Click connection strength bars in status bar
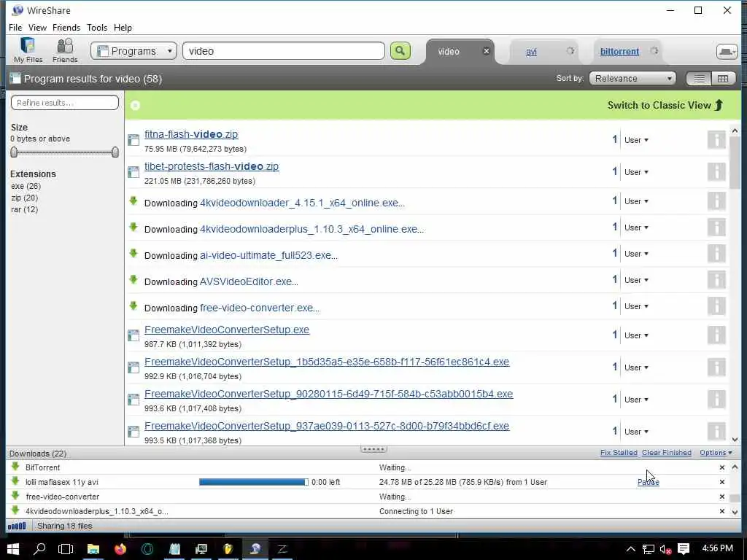 18,526
